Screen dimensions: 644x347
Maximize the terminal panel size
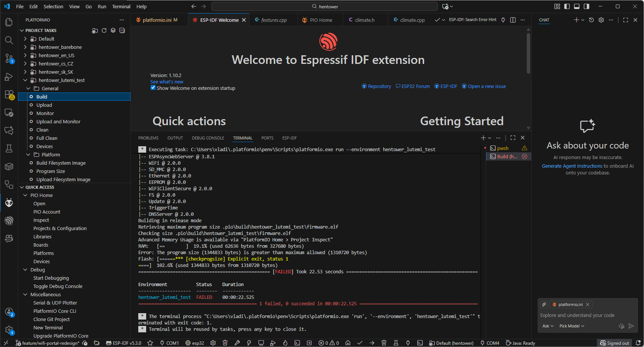click(x=513, y=138)
